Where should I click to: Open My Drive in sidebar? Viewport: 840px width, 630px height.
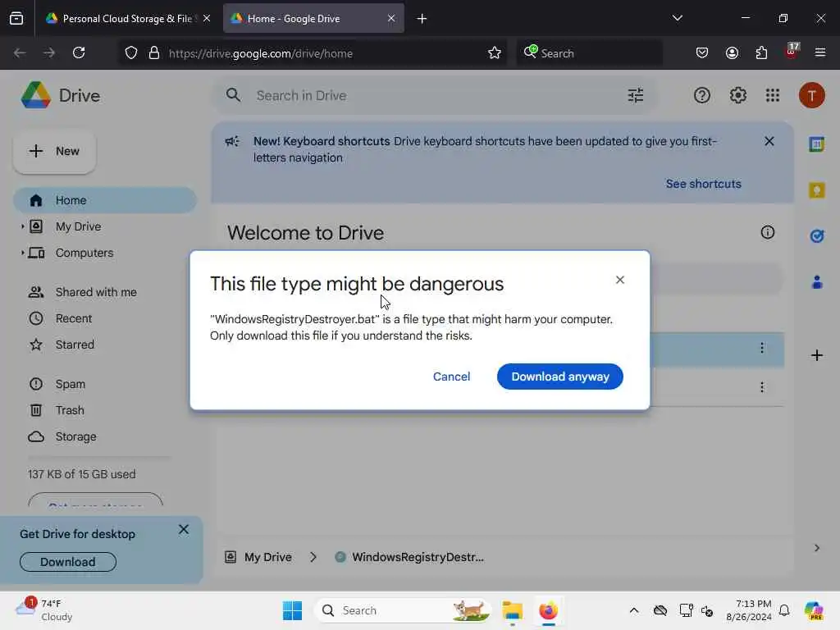[x=78, y=226]
